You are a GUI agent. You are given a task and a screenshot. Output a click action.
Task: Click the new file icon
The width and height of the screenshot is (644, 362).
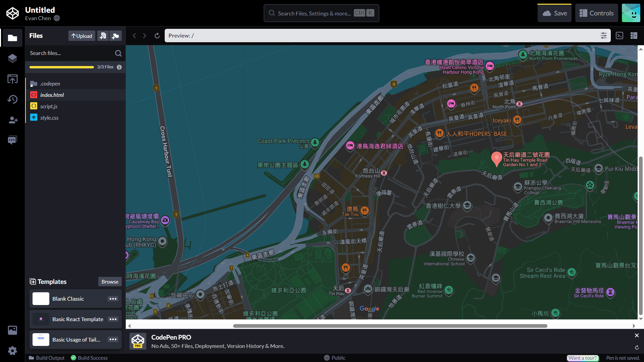coord(103,36)
